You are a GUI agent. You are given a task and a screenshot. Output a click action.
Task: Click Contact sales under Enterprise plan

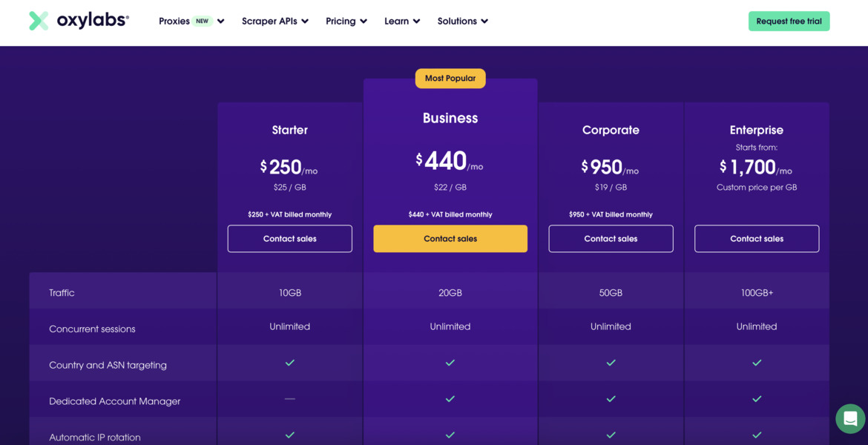[757, 239]
